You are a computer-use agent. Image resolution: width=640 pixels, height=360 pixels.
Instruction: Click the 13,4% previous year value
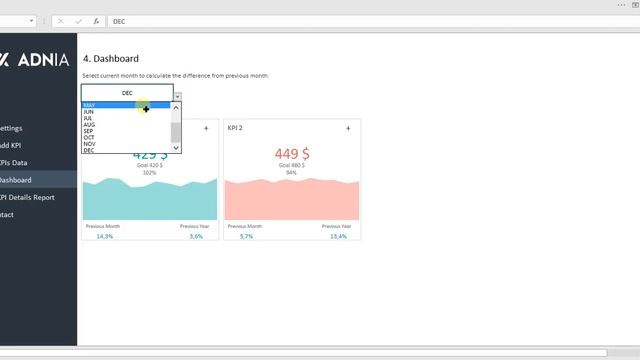338,236
